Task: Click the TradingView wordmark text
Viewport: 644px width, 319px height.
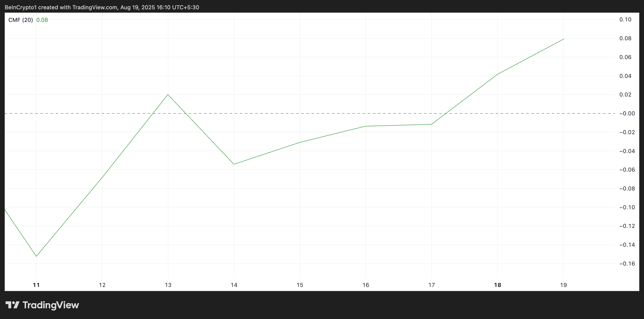Action: [x=51, y=305]
